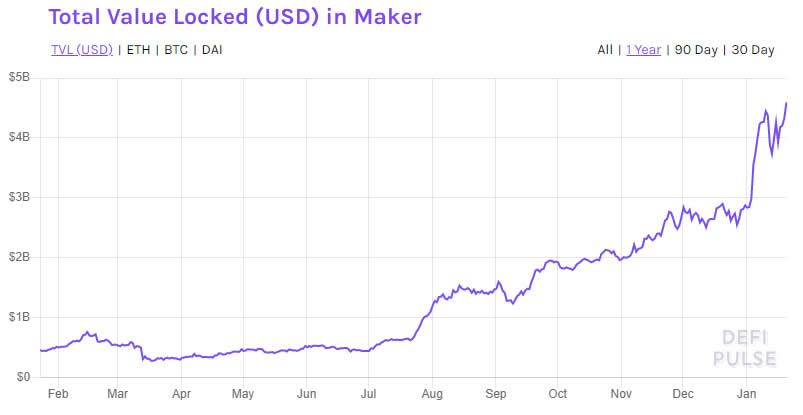
Task: Click the $1B label on y-axis
Action: pos(19,317)
